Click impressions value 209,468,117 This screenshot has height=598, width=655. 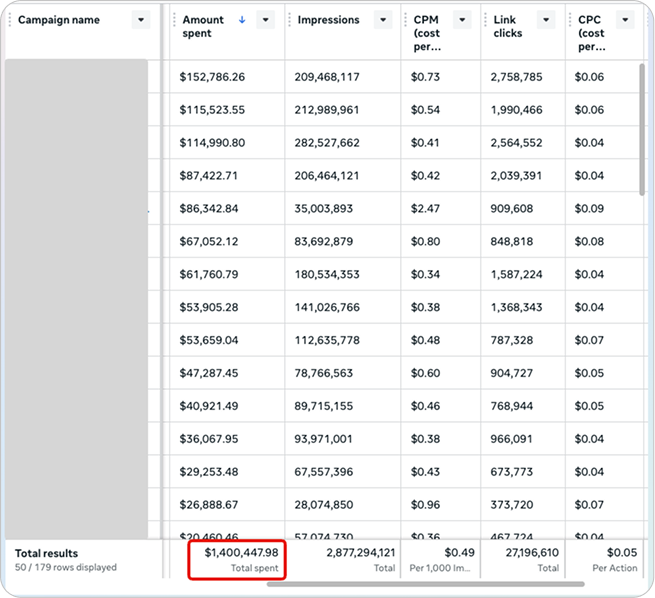[x=327, y=77]
